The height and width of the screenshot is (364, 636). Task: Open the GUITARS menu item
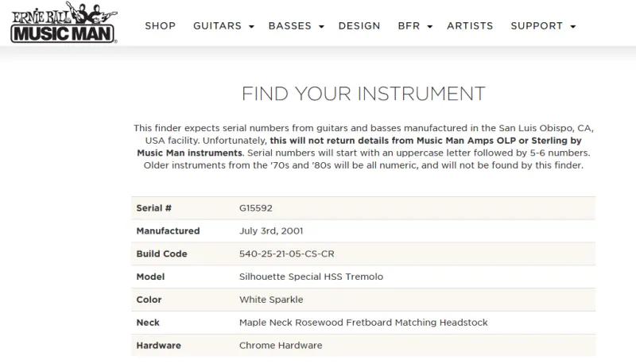coord(217,26)
